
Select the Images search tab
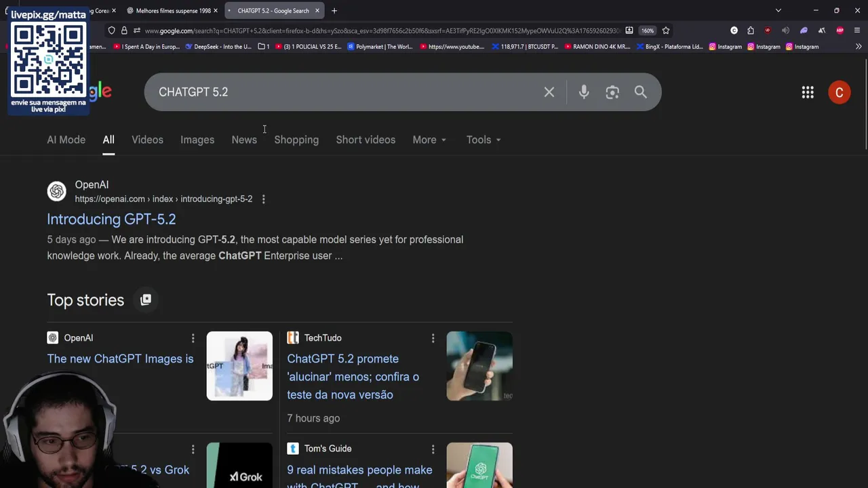(x=197, y=140)
